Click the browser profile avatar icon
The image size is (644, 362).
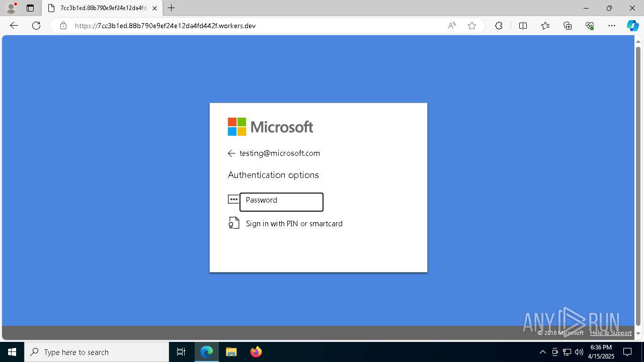point(11,8)
